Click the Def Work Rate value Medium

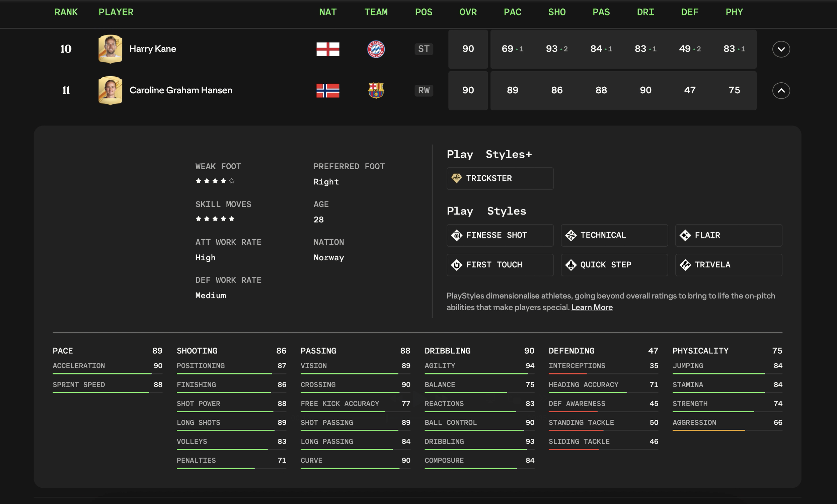pos(211,296)
